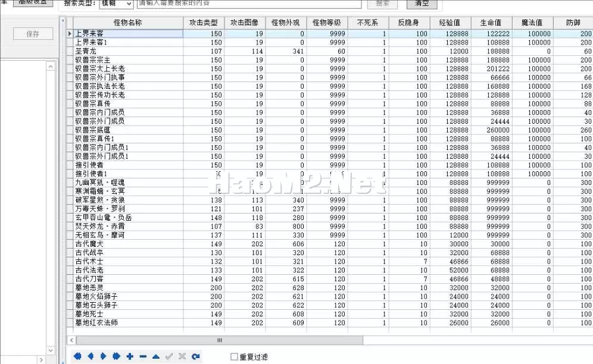Image resolution: width=593 pixels, height=364 pixels.
Task: Click the 攻击类型 column header
Action: 204,23
